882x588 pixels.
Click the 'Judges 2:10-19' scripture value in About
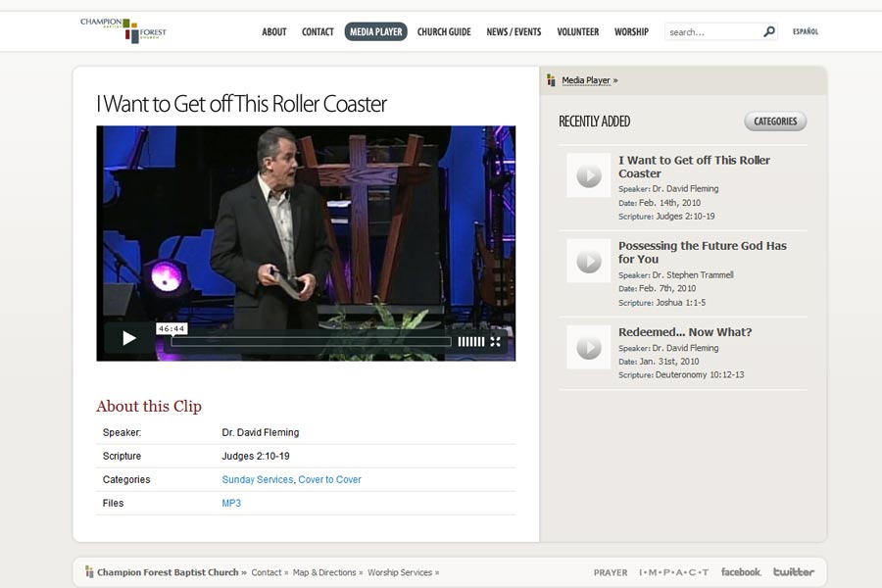click(x=256, y=456)
